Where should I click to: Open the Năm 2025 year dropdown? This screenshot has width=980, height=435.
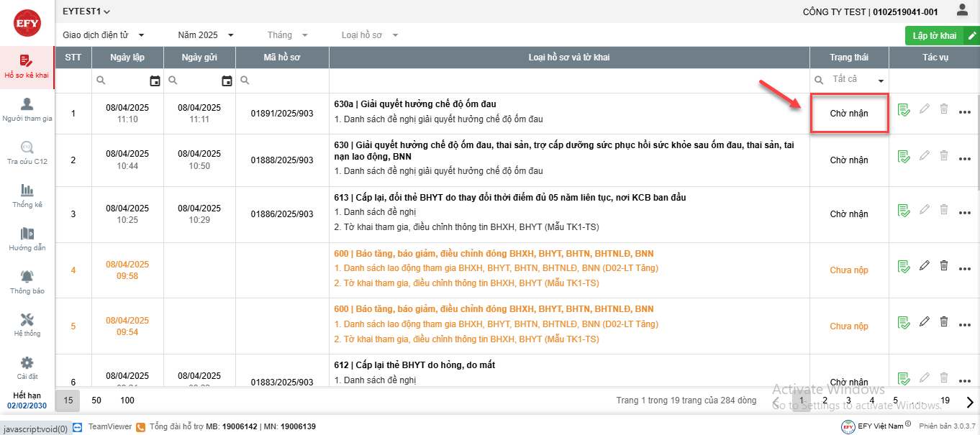(x=207, y=35)
